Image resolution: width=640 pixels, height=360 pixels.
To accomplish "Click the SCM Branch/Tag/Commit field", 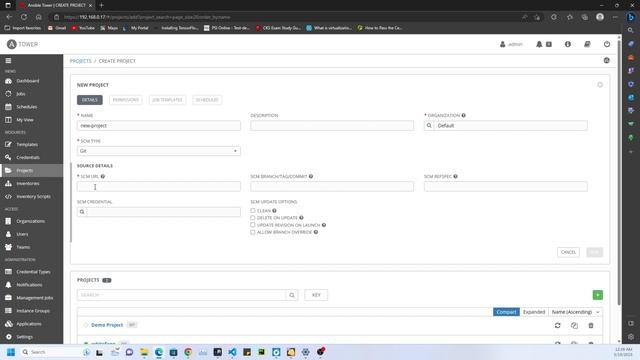I will point(332,187).
